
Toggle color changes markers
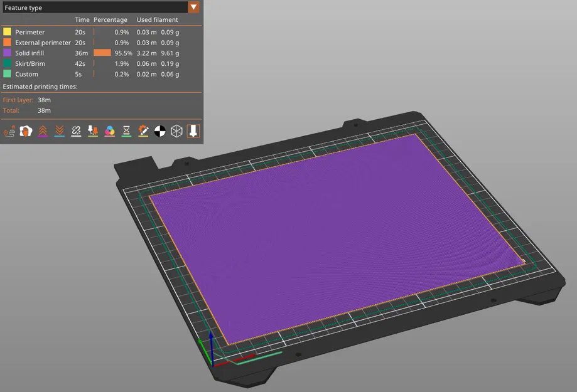[109, 130]
